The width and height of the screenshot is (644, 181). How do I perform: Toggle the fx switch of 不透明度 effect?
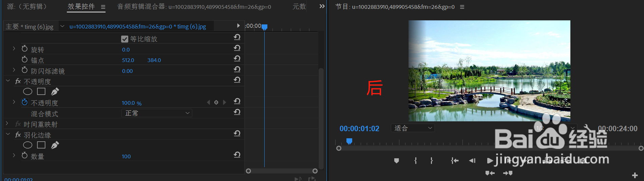click(x=18, y=81)
